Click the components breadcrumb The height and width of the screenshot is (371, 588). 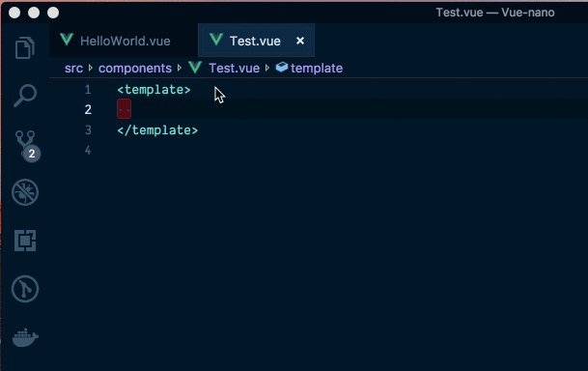tap(135, 69)
